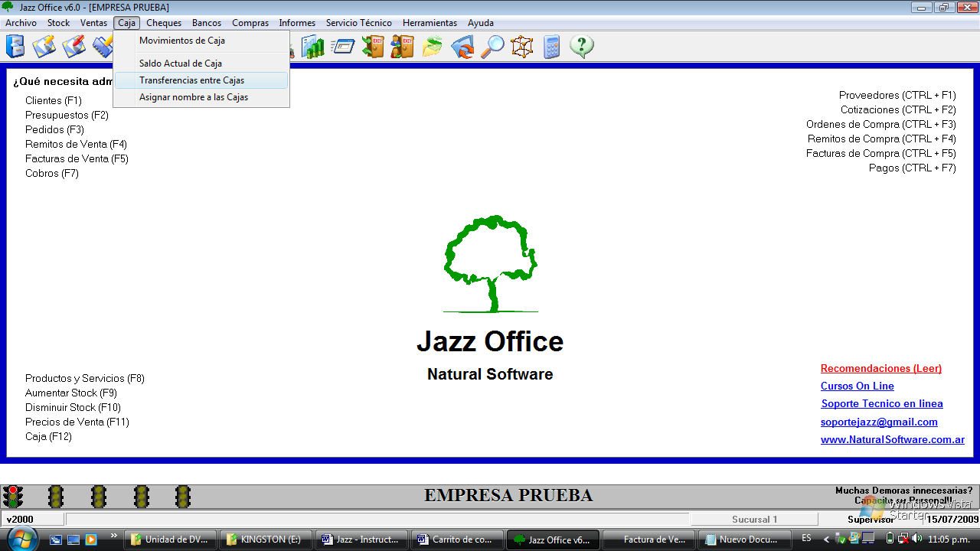Click the red-pencil notepad toolbar icon
Image resolution: width=980 pixels, height=551 pixels.
[74, 47]
